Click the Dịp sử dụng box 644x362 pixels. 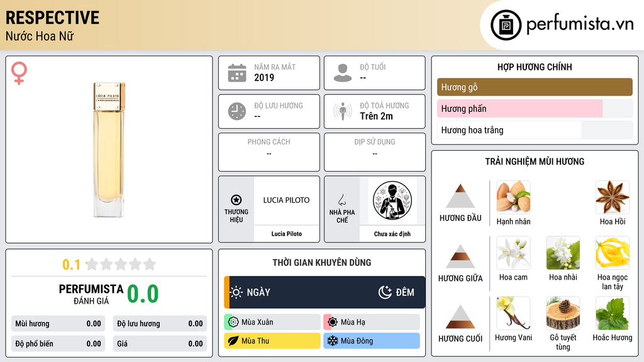375,152
